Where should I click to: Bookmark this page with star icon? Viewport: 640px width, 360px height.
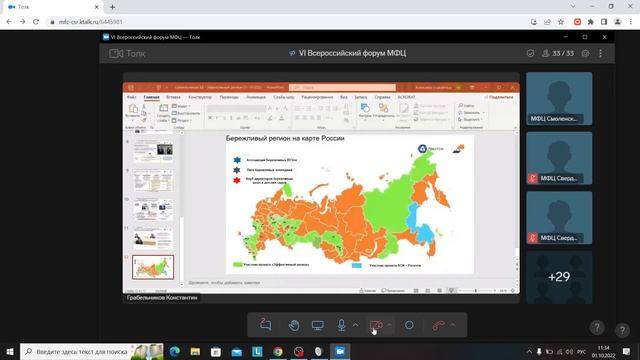click(x=561, y=22)
